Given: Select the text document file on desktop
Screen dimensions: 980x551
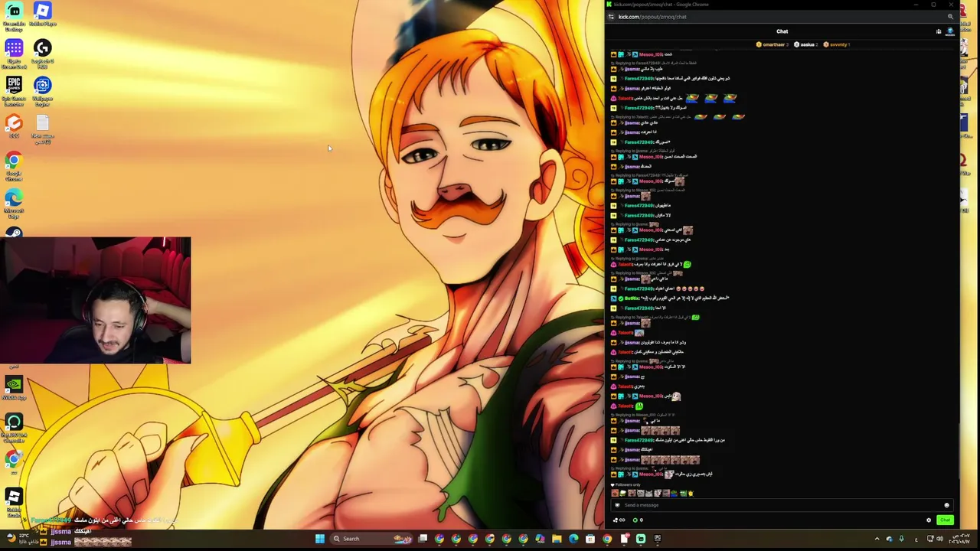Looking at the screenshot, I should point(42,130).
